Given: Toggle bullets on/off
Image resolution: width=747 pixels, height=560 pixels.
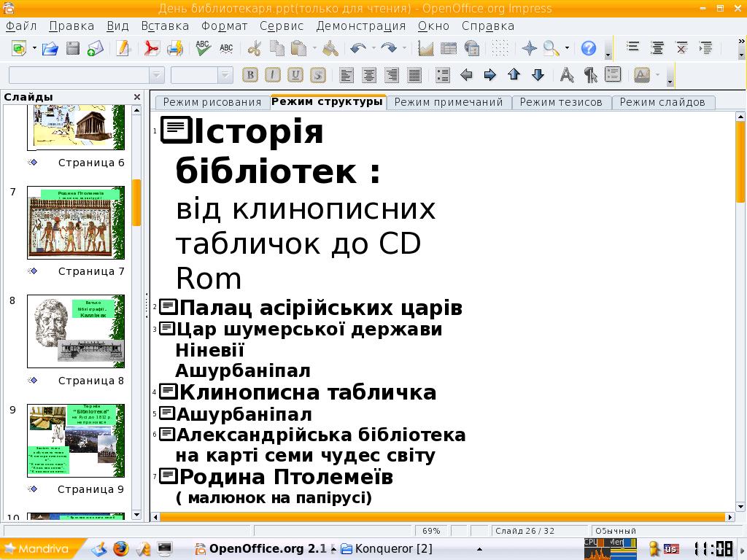Looking at the screenshot, I should point(443,75).
